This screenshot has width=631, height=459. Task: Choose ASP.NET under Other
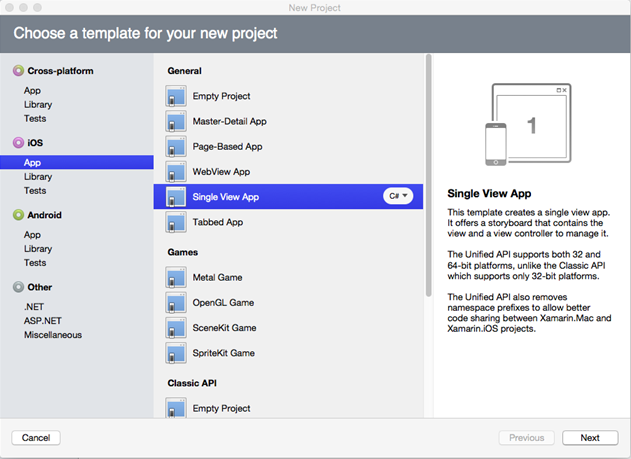43,321
